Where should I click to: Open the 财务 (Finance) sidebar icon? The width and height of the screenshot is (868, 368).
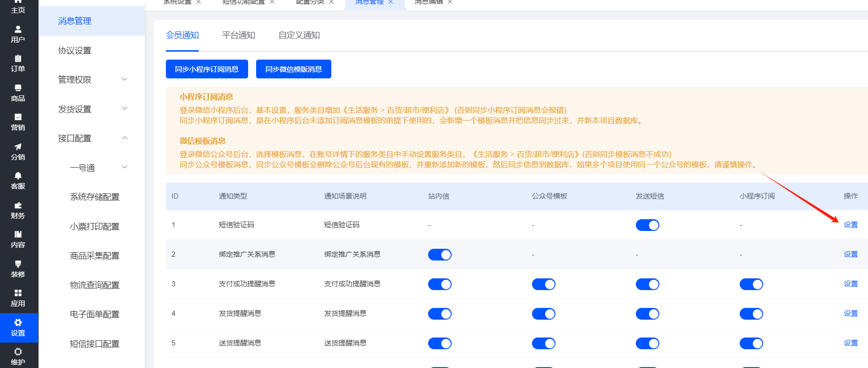coord(18,210)
